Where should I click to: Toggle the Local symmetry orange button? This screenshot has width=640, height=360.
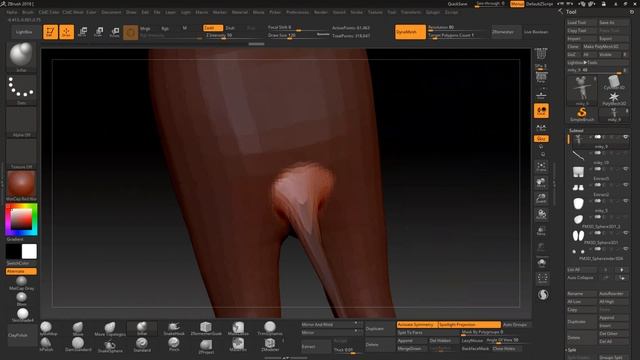pos(541,111)
